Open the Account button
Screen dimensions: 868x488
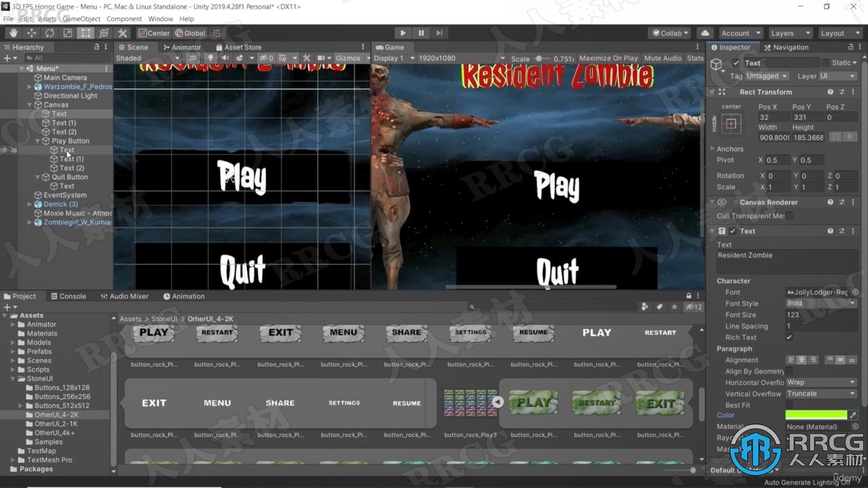[x=740, y=33]
